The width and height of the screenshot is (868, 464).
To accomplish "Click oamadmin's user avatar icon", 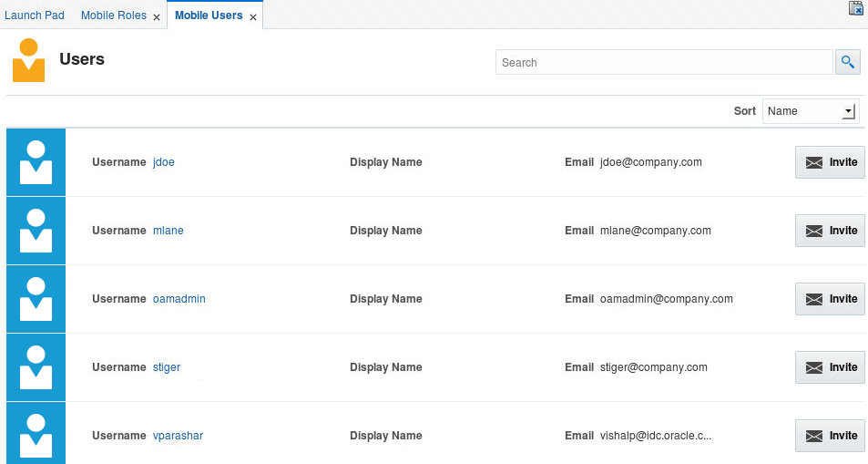I will coord(36,299).
